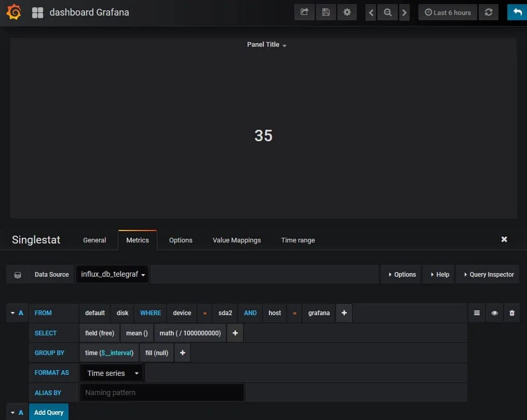Open the Time series format dropdown
Viewport: 527px width, 420px height.
point(112,373)
